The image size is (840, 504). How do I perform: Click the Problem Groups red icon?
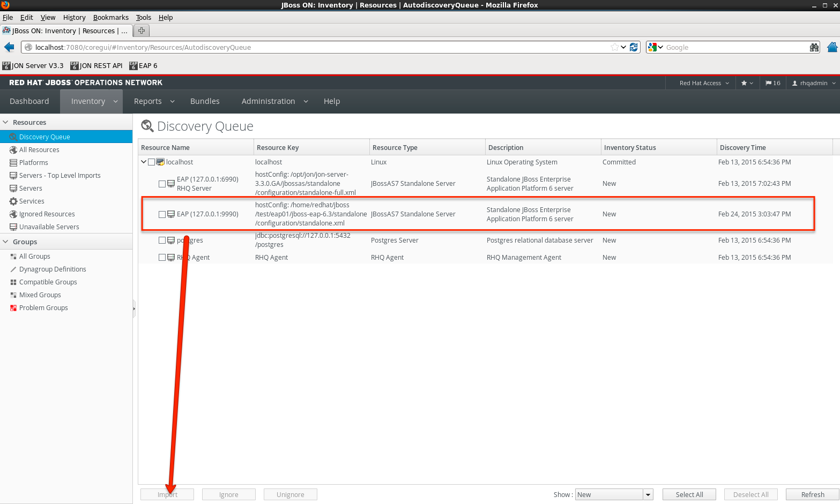click(x=13, y=308)
